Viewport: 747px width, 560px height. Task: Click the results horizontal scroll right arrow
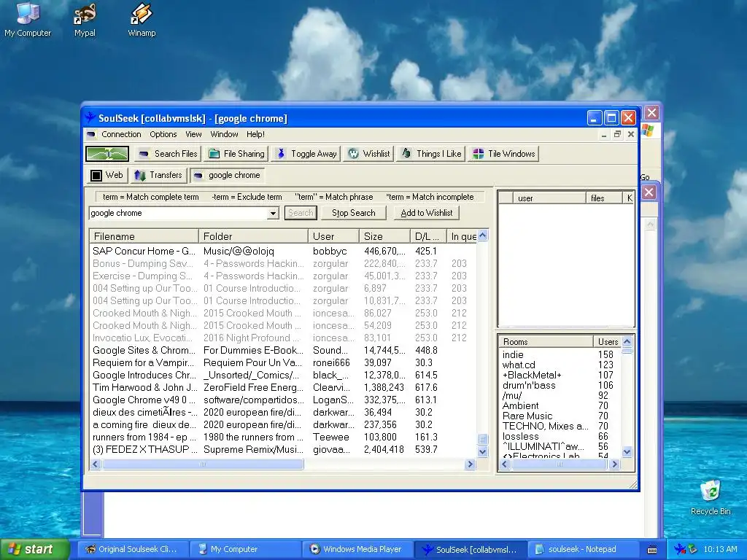471,464
